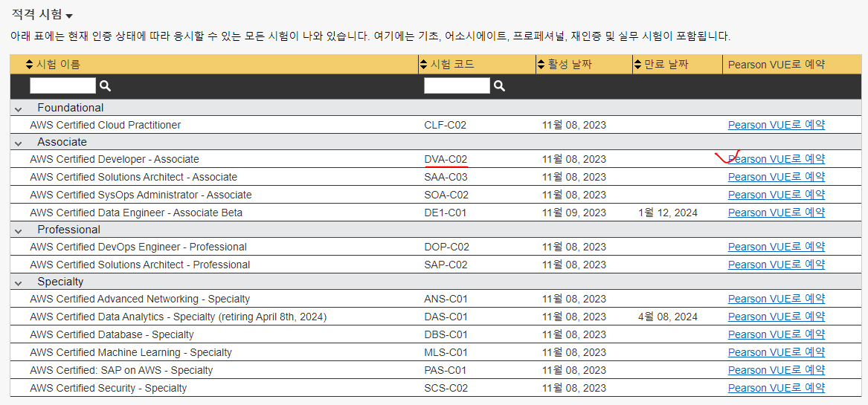Click exam code PAS-C01
The width and height of the screenshot is (868, 405).
tap(445, 370)
